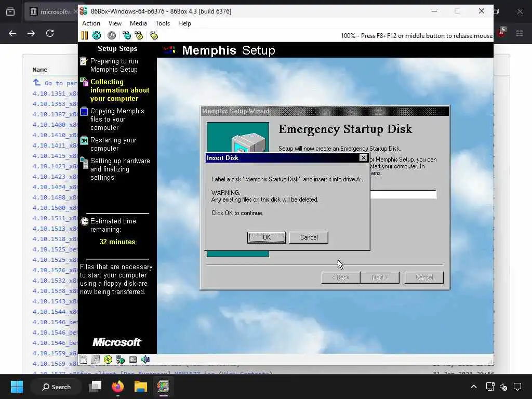Click the network status bar icon
The width and height of the screenshot is (532, 399).
click(121, 360)
